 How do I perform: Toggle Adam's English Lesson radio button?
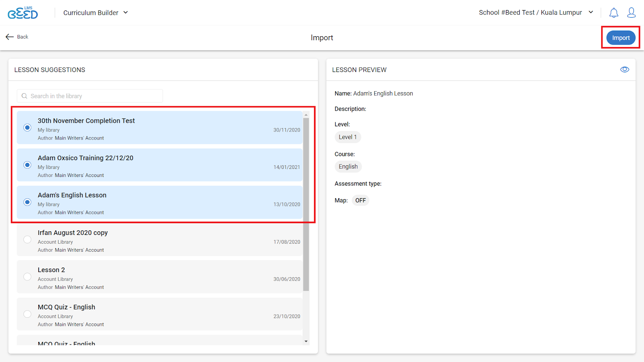27,202
